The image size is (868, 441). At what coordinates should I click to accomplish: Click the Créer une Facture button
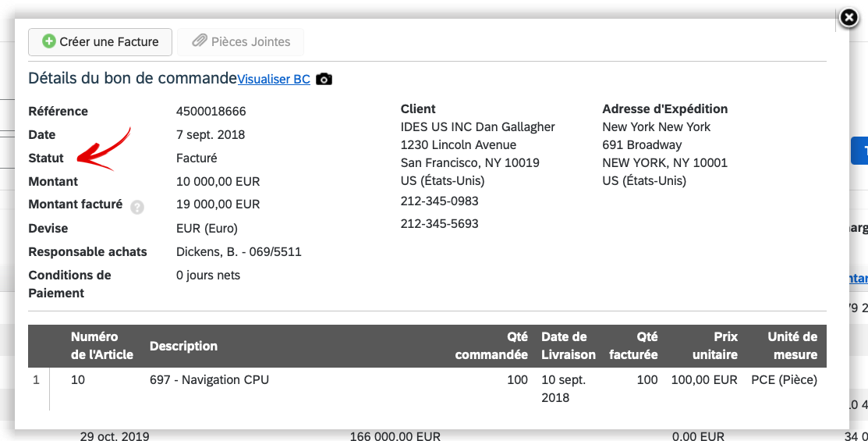point(100,42)
